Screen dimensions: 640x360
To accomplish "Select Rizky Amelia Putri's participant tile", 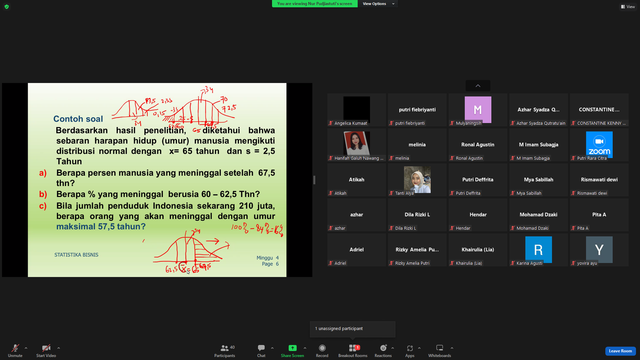I will (x=417, y=250).
